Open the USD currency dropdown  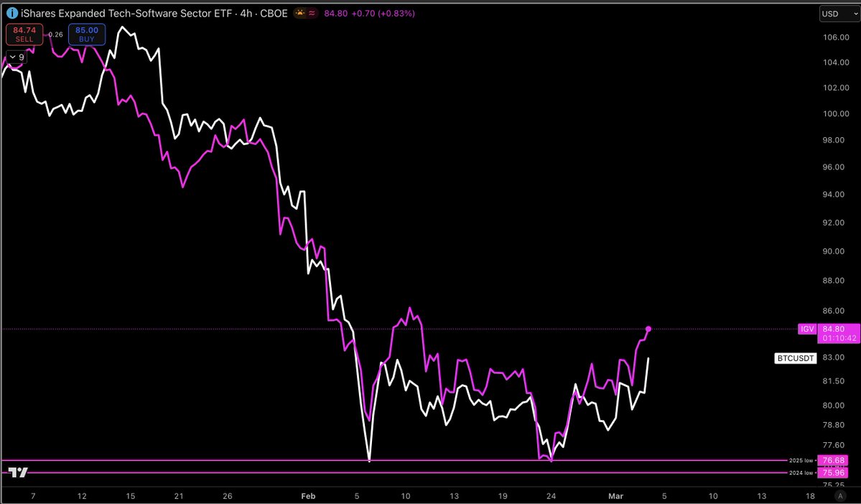(839, 14)
